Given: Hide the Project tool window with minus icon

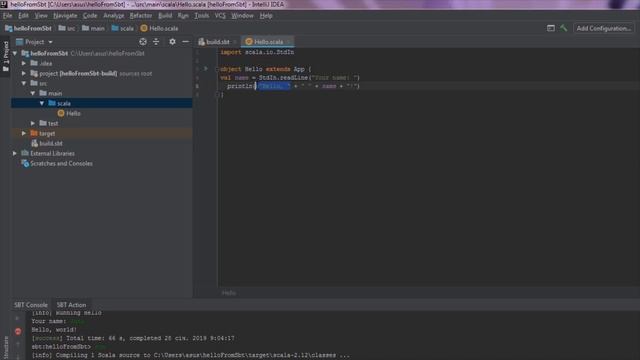Looking at the screenshot, I should pos(185,42).
